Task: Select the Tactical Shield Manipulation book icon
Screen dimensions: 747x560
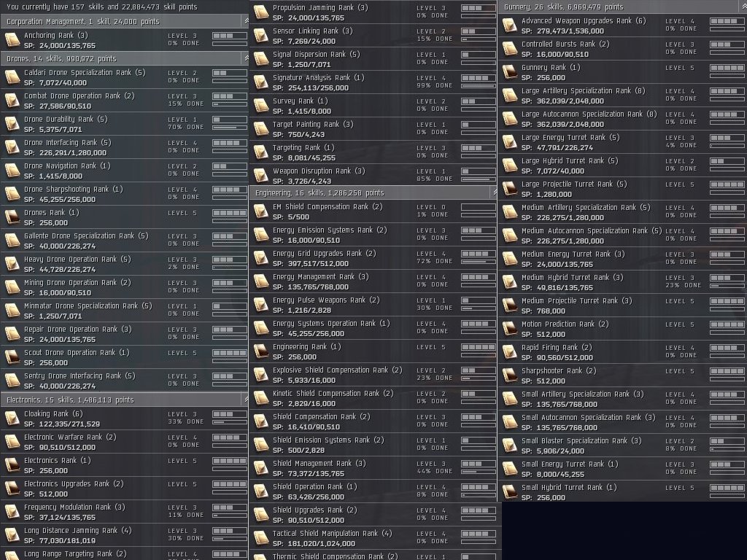Action: coord(260,538)
